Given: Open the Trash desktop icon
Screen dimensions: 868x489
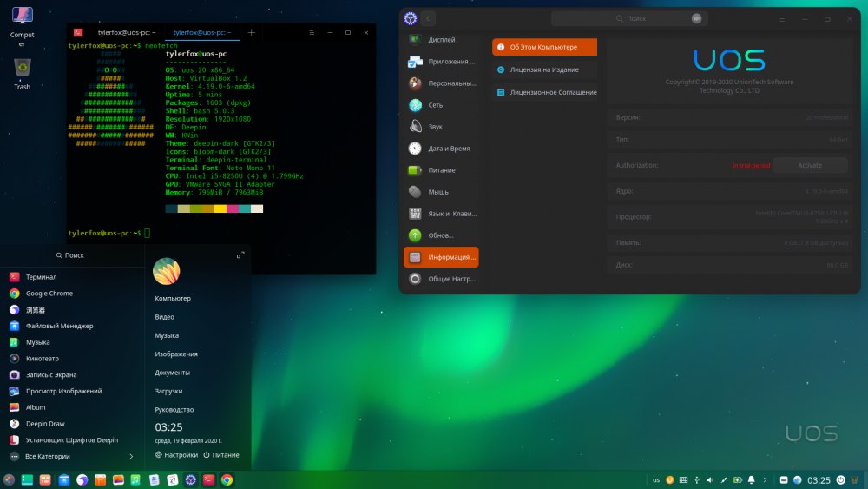Looking at the screenshot, I should [23, 74].
